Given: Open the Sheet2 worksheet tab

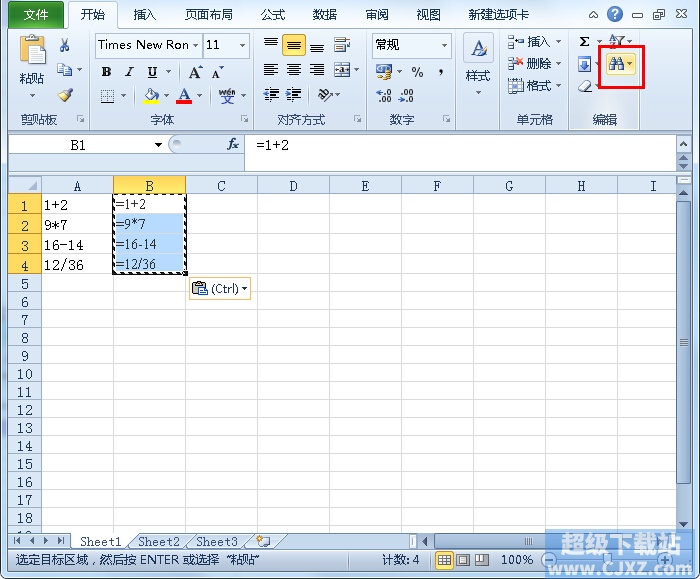Looking at the screenshot, I should pyautogui.click(x=159, y=542).
